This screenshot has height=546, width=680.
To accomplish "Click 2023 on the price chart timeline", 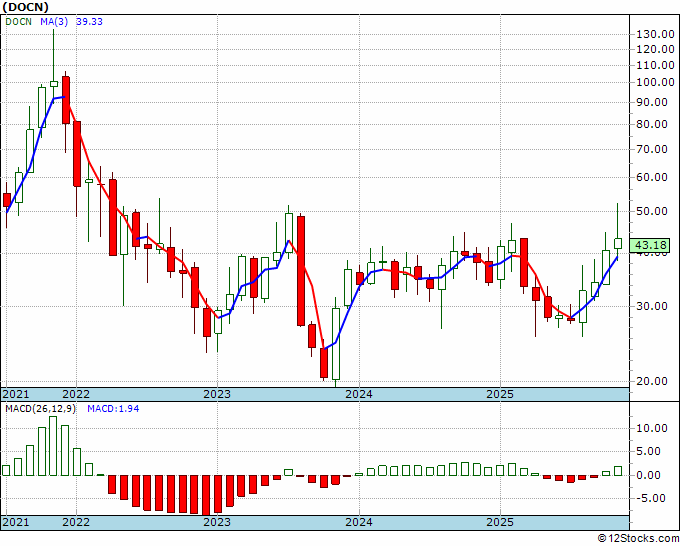I will click(x=217, y=395).
